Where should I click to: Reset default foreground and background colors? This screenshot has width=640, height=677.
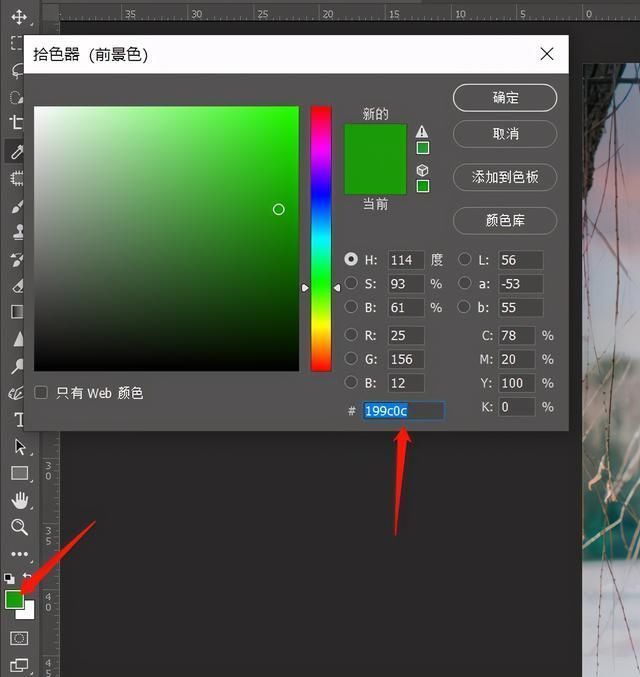click(x=9, y=578)
